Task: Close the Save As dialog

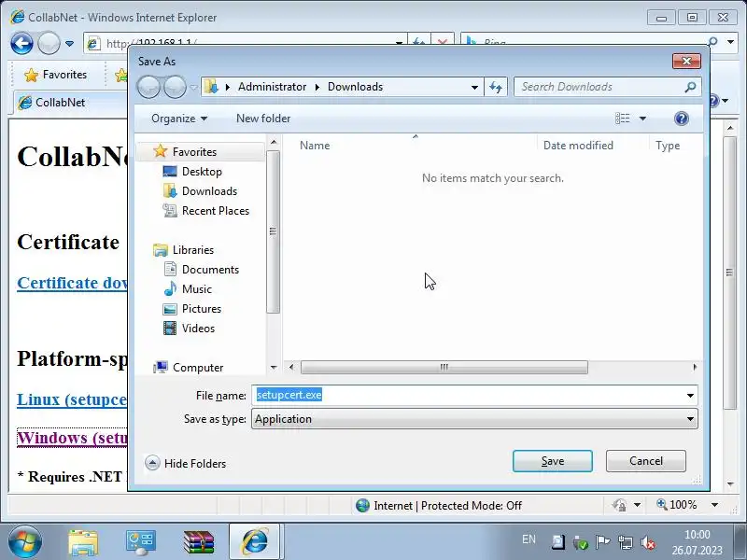Action: [686, 61]
